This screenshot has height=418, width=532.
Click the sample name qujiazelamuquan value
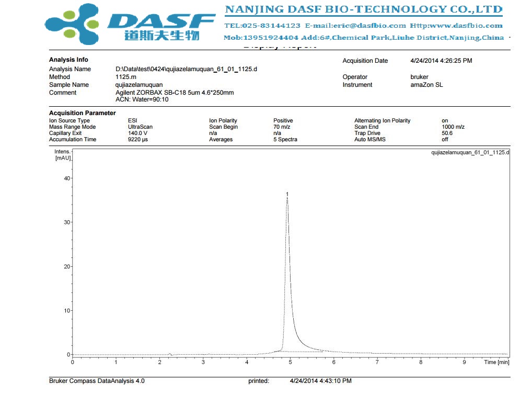coord(138,85)
